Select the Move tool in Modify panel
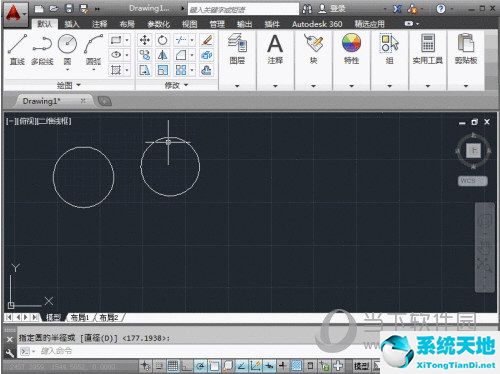 pos(144,40)
